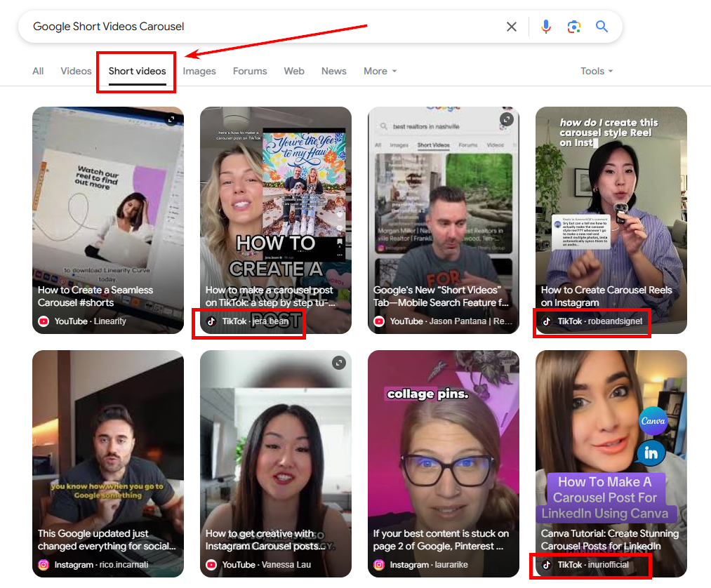Open 'How to make a carousel post on TikTok' video

click(x=270, y=296)
